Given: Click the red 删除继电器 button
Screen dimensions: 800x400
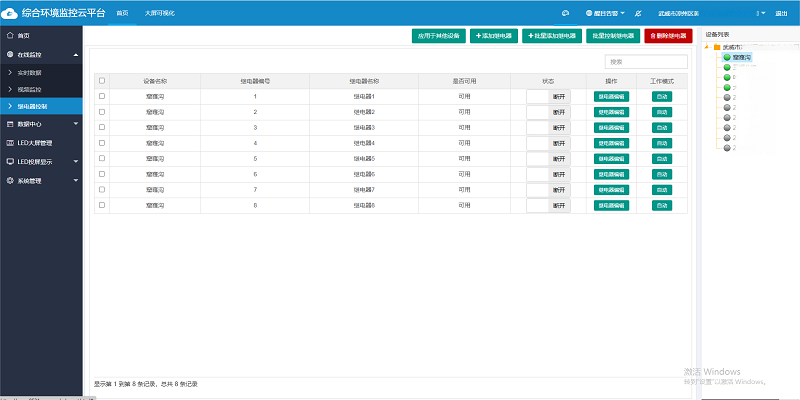Looking at the screenshot, I should (x=668, y=36).
